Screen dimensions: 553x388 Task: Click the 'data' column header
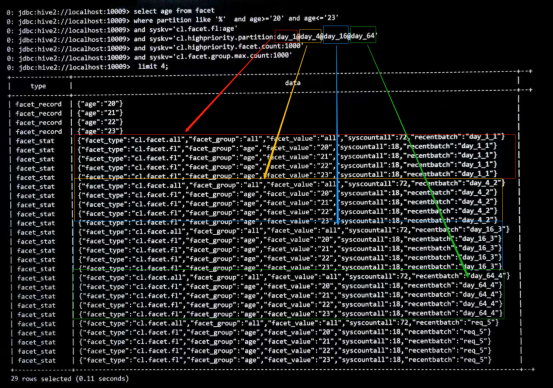pos(292,83)
